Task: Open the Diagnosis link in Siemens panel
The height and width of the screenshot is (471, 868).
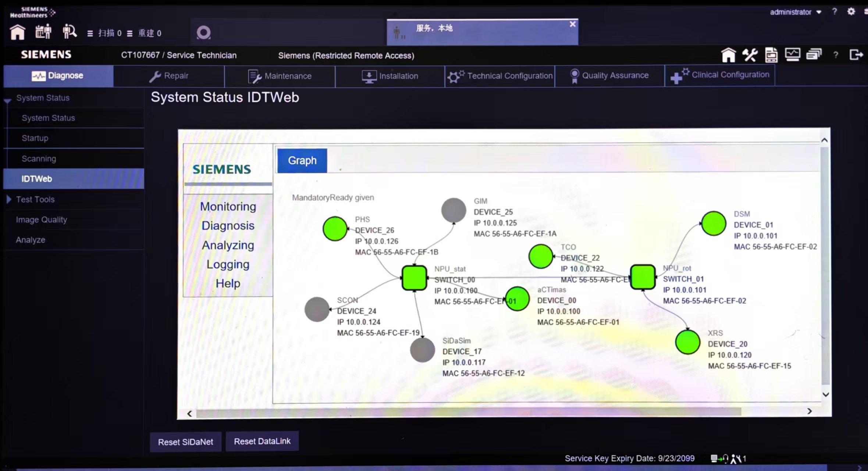Action: point(228,226)
